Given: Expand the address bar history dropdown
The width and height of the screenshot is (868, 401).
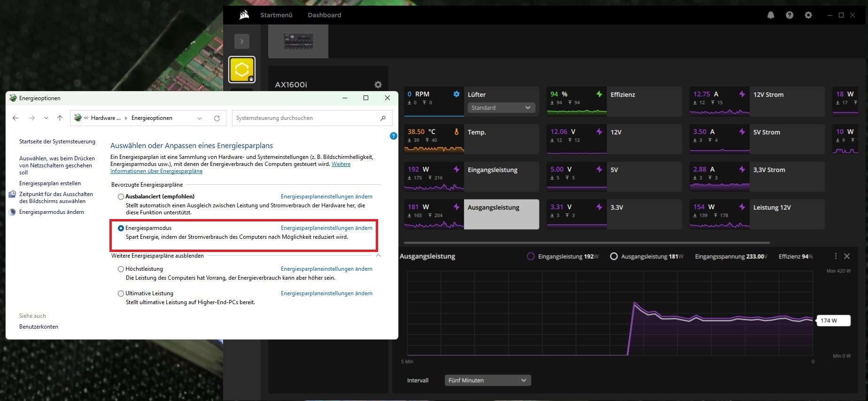Looking at the screenshot, I should coord(200,118).
